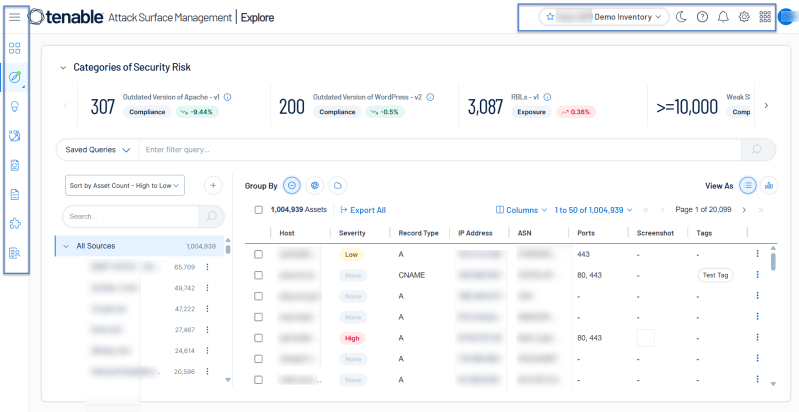Open row menu for the High severity asset
Screen dimensions: 799x412
pos(758,337)
